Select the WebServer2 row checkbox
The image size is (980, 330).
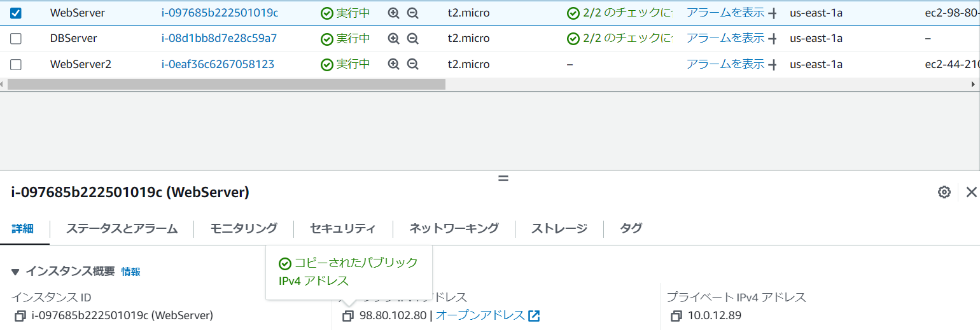pyautogui.click(x=16, y=64)
